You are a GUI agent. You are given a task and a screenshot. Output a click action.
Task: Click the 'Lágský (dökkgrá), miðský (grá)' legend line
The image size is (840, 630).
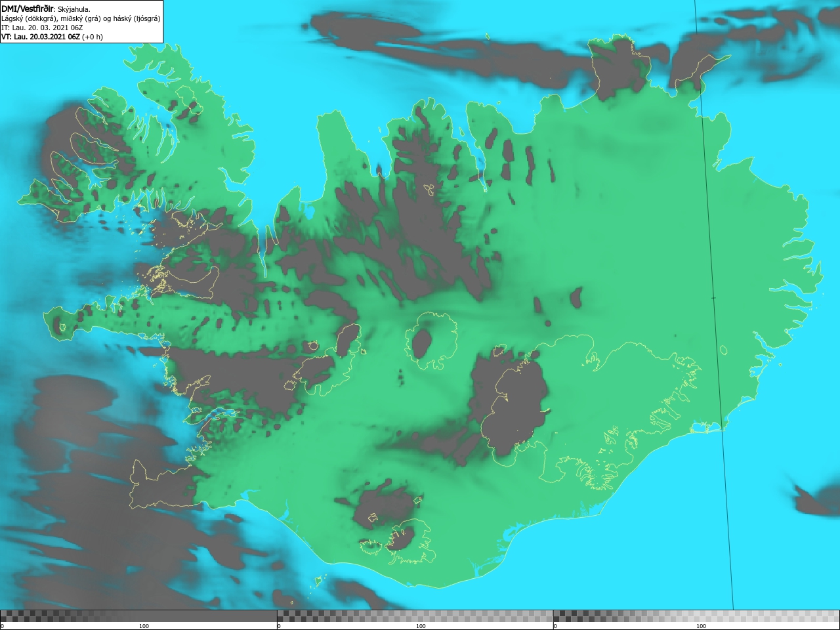(x=81, y=18)
